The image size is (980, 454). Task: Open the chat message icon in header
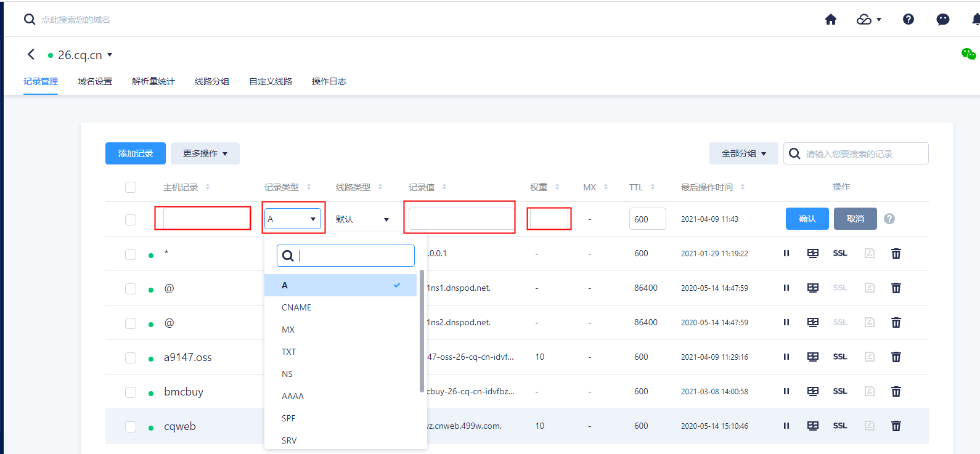click(942, 20)
